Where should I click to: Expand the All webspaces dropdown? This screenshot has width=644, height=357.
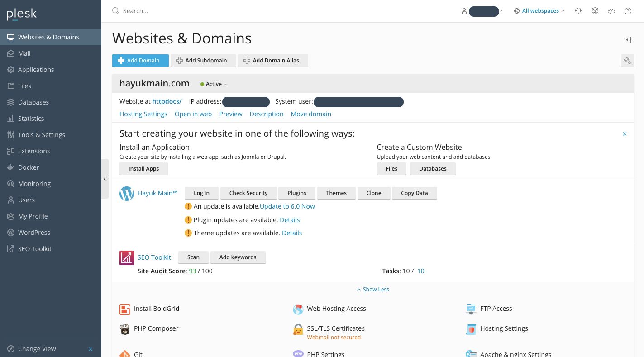point(539,11)
